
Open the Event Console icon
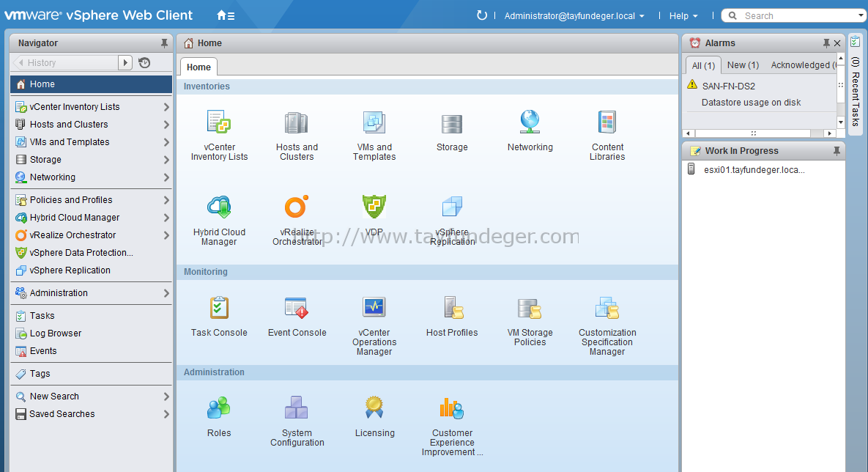[297, 308]
